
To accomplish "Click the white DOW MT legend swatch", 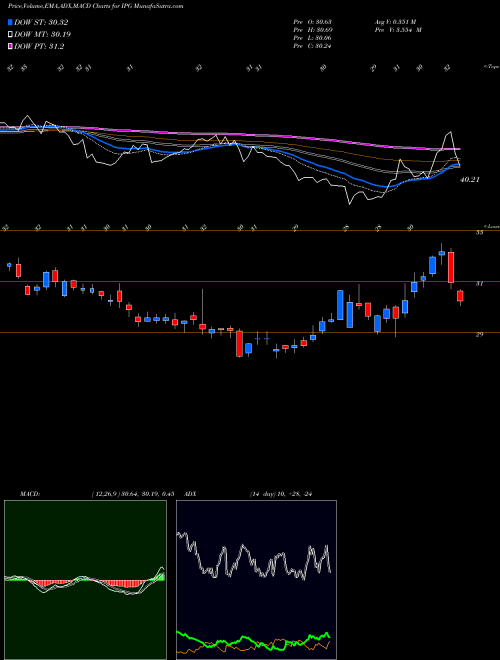I will (x=11, y=35).
